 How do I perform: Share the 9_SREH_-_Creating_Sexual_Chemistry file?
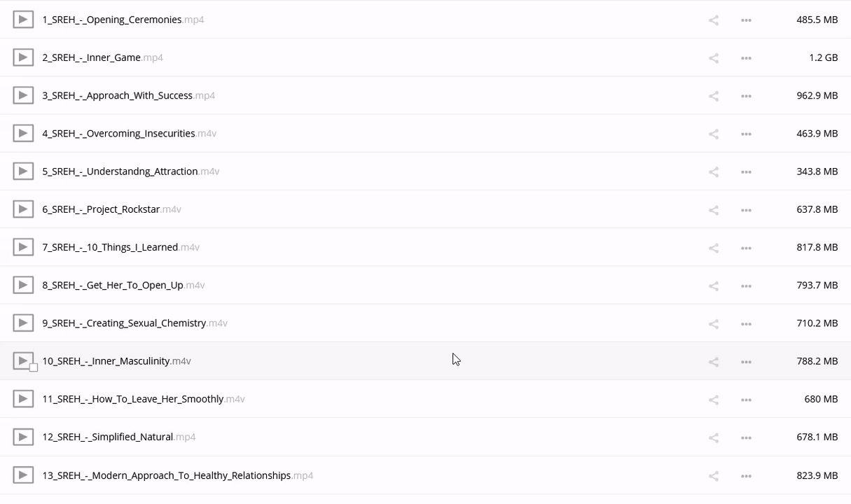[x=713, y=323]
